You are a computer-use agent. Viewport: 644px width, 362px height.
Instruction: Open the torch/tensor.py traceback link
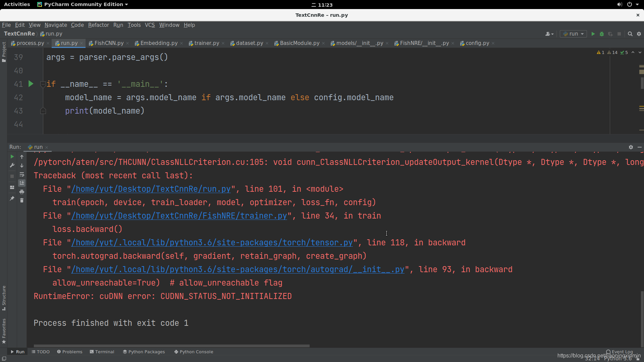[x=212, y=243]
